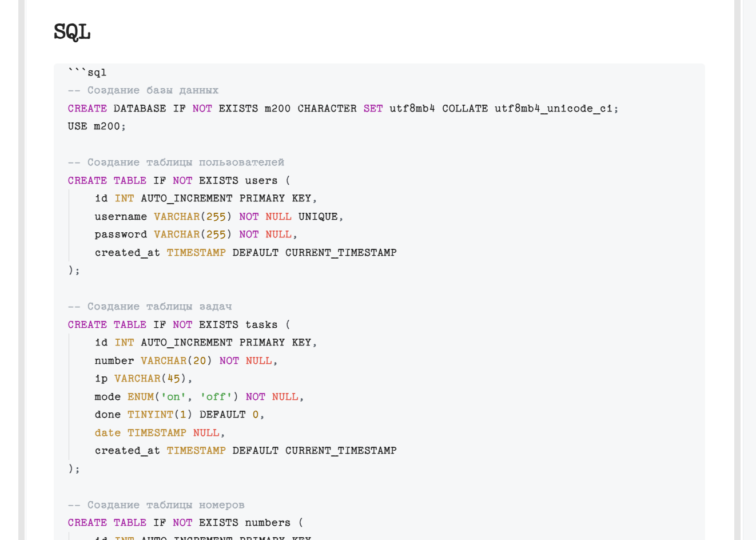Click the 'tasks' table name
The image size is (756, 540).
261,325
